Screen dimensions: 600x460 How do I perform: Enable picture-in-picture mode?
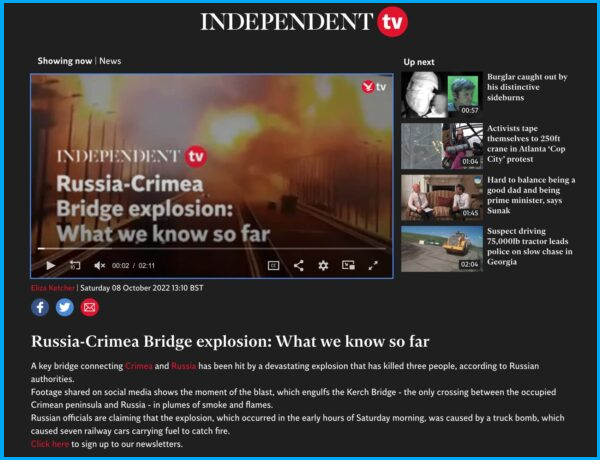[348, 265]
